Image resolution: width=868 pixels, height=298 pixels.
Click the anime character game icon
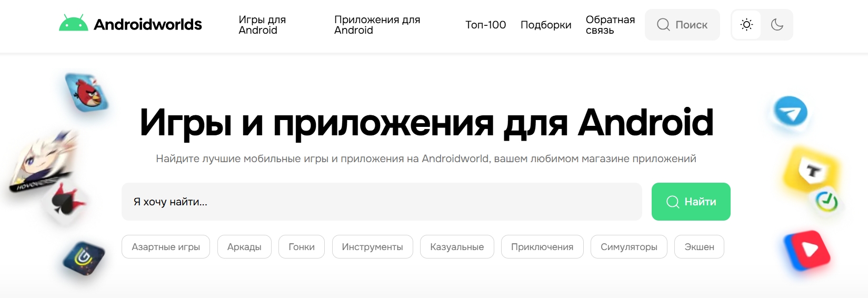(42, 162)
